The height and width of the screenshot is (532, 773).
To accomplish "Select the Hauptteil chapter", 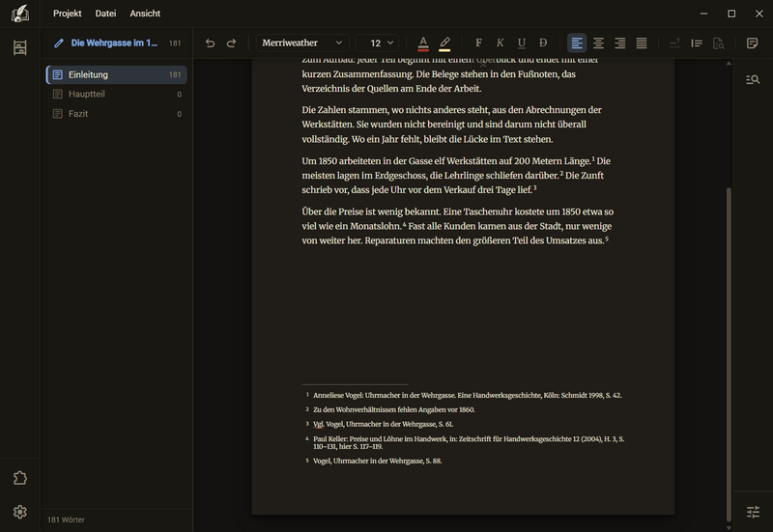I will 116,94.
